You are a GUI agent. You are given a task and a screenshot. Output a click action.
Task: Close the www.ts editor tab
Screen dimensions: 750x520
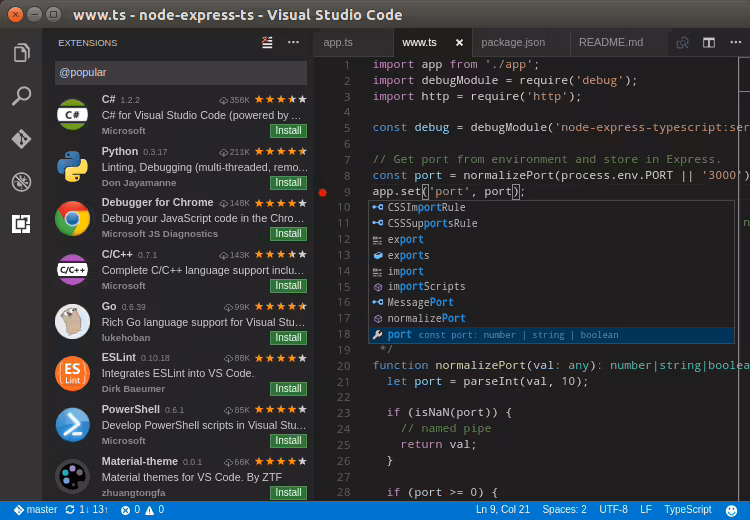click(x=459, y=43)
